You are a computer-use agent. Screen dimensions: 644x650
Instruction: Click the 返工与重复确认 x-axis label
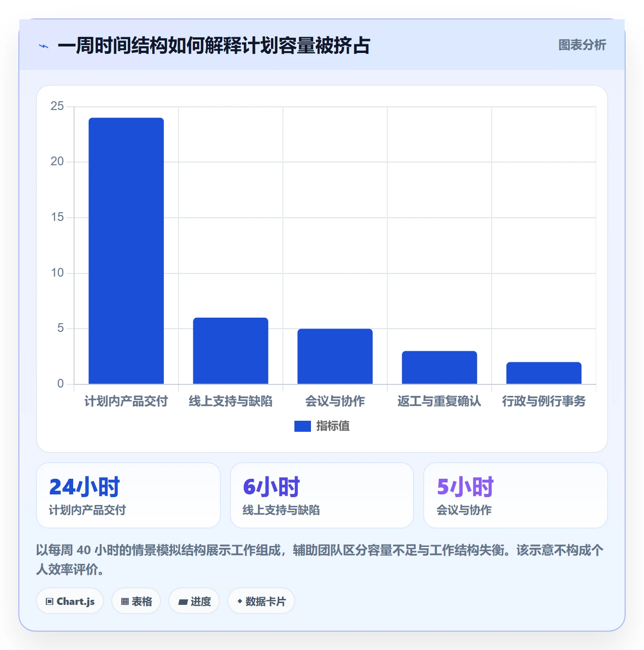click(x=439, y=401)
